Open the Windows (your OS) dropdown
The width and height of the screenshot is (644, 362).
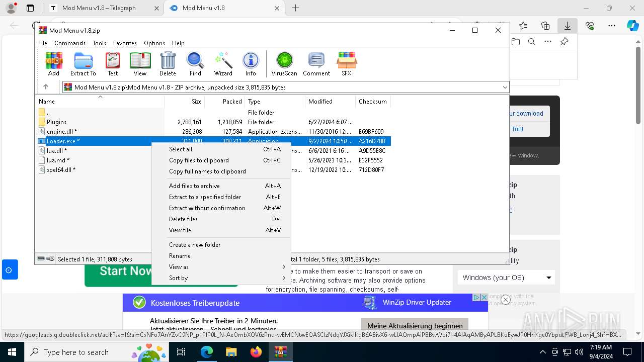(x=506, y=278)
